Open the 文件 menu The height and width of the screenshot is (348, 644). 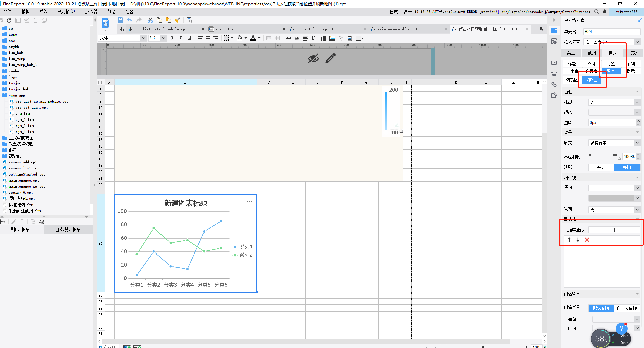coord(7,12)
